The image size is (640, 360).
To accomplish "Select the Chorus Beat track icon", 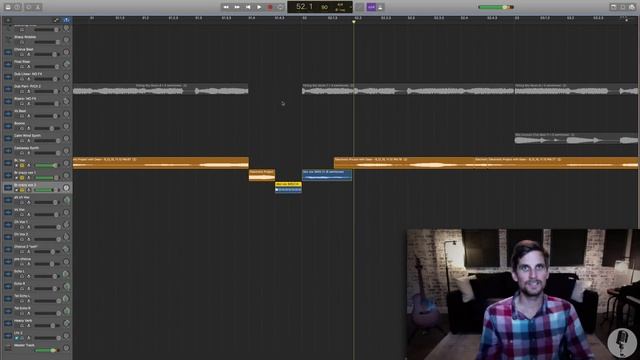I will pos(8,52).
